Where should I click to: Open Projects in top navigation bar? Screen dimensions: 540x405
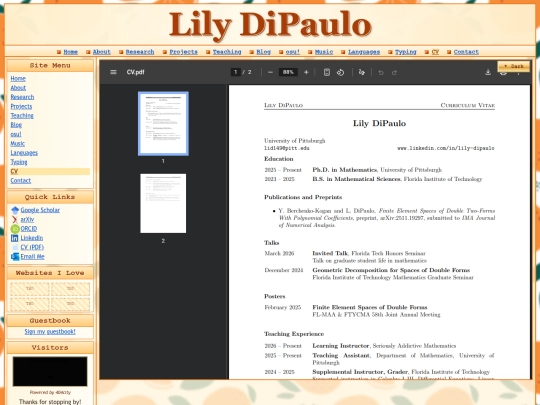pos(184,52)
